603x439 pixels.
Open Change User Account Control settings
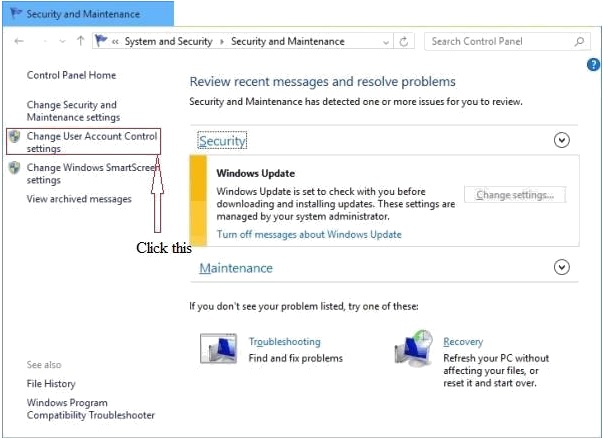(92, 142)
